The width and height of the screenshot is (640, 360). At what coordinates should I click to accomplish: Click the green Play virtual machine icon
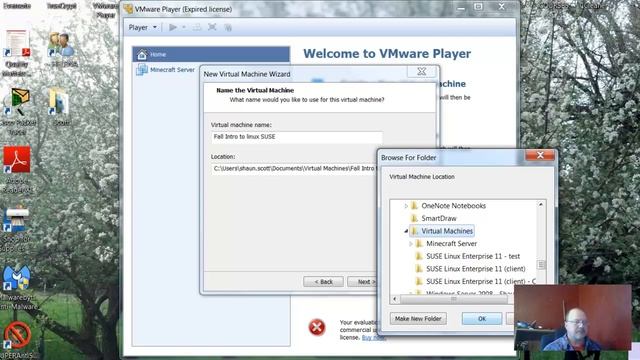tap(173, 27)
